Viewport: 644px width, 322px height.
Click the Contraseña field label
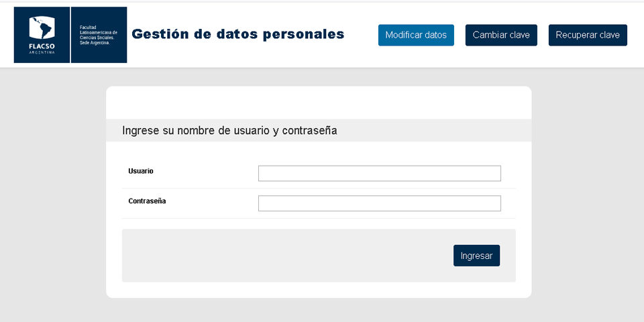pos(147,201)
